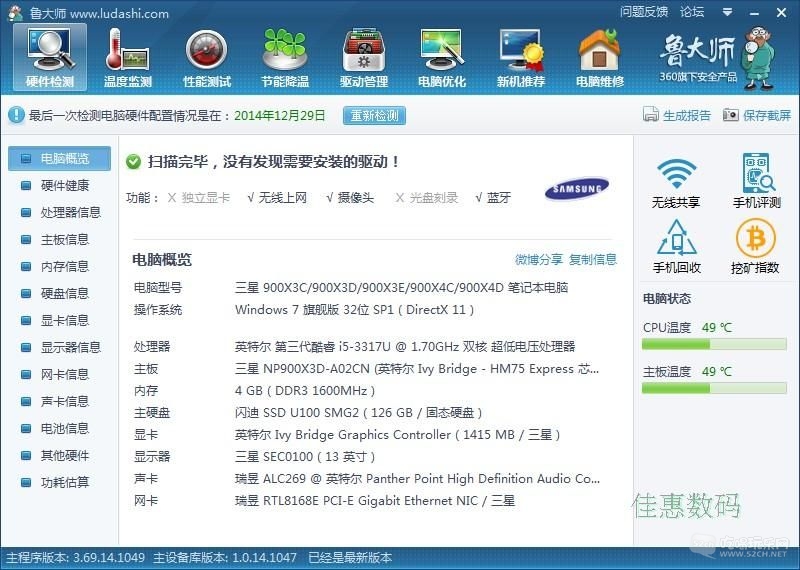Open 节能降温 energy saving tool
The height and width of the screenshot is (570, 800).
tap(285, 58)
